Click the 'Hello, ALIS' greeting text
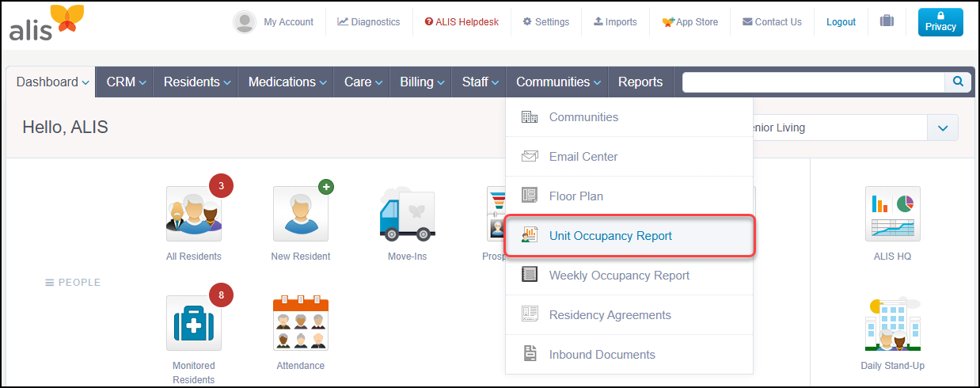The image size is (980, 388). pyautogui.click(x=65, y=127)
